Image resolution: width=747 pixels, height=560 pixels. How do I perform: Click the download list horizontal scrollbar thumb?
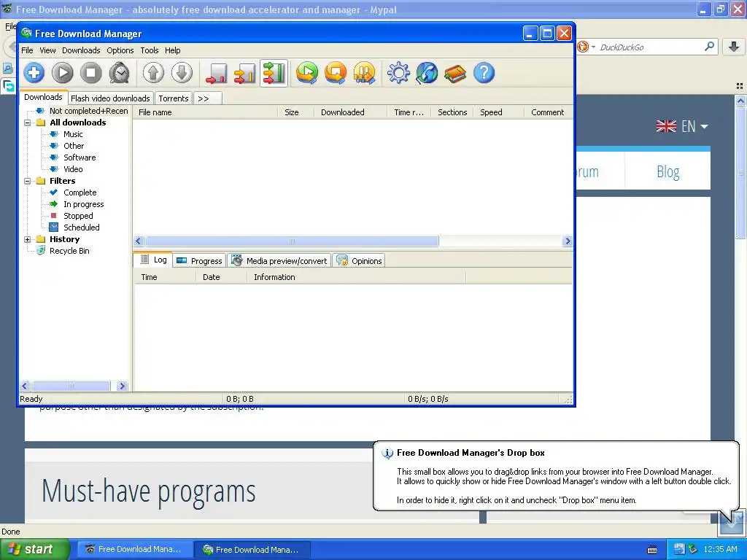[x=292, y=241]
